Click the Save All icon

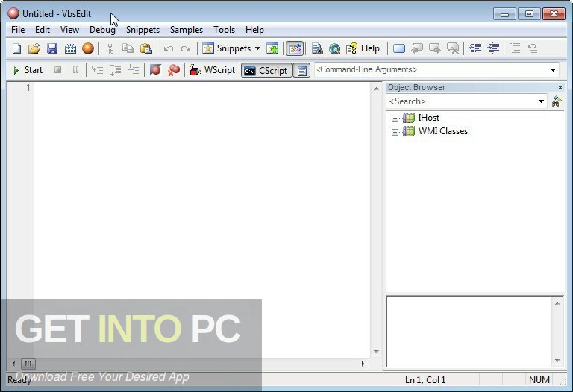click(70, 48)
